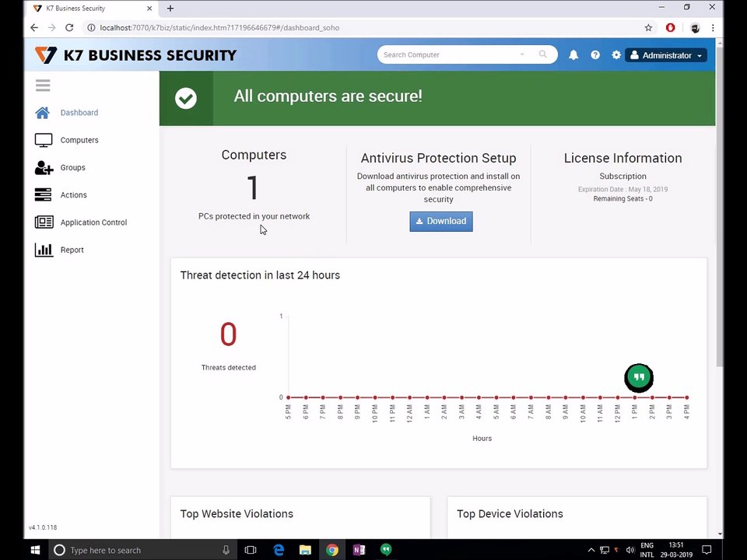The height and width of the screenshot is (560, 747).
Task: Click the 'Remaining Seats - 0' text
Action: 622,198
